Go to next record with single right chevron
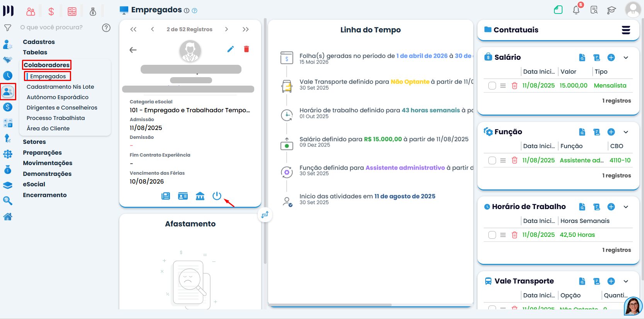The width and height of the screenshot is (644, 319). coord(226,29)
